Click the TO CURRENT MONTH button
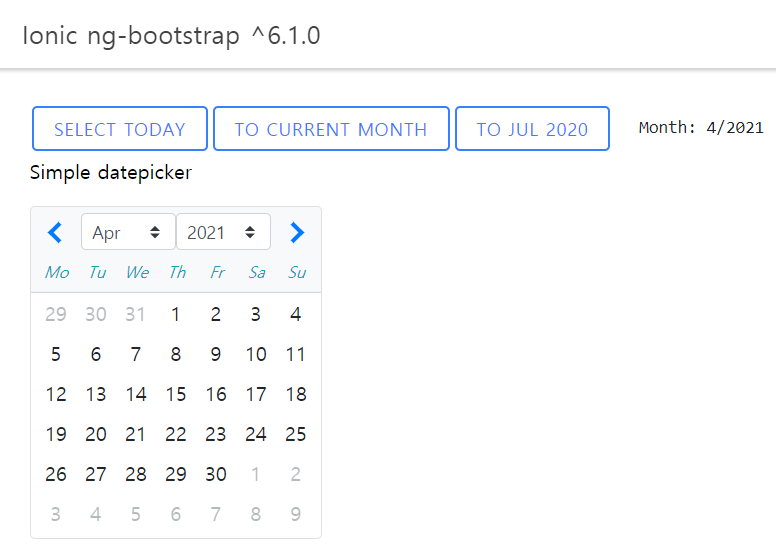The image size is (776, 548). (x=331, y=129)
